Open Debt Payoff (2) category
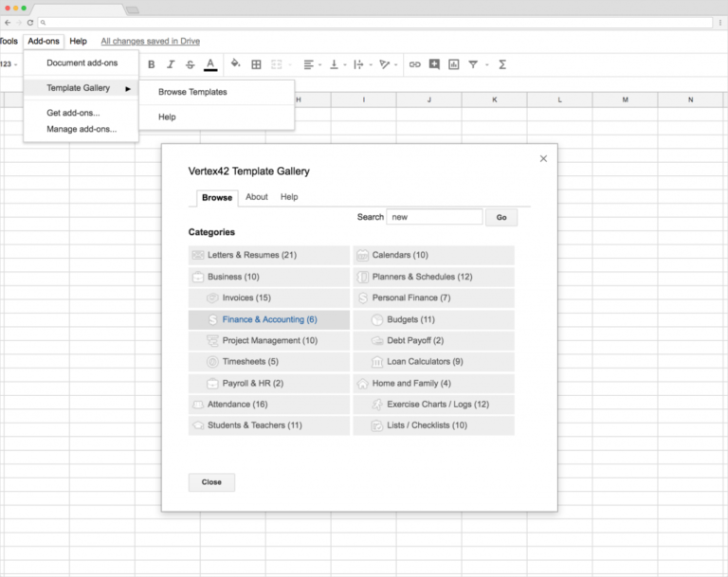Viewport: 728px width, 577px height. (433, 341)
